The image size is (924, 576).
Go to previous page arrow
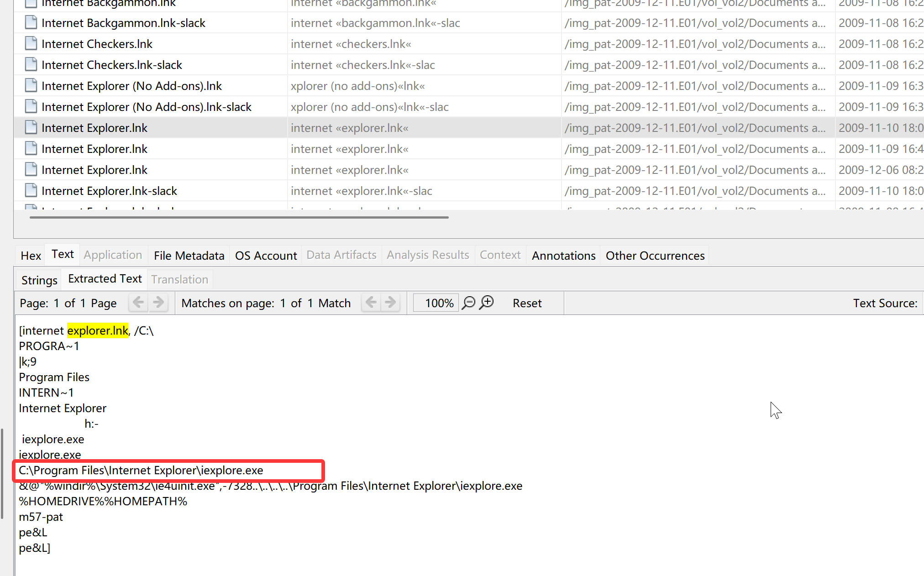[138, 303]
